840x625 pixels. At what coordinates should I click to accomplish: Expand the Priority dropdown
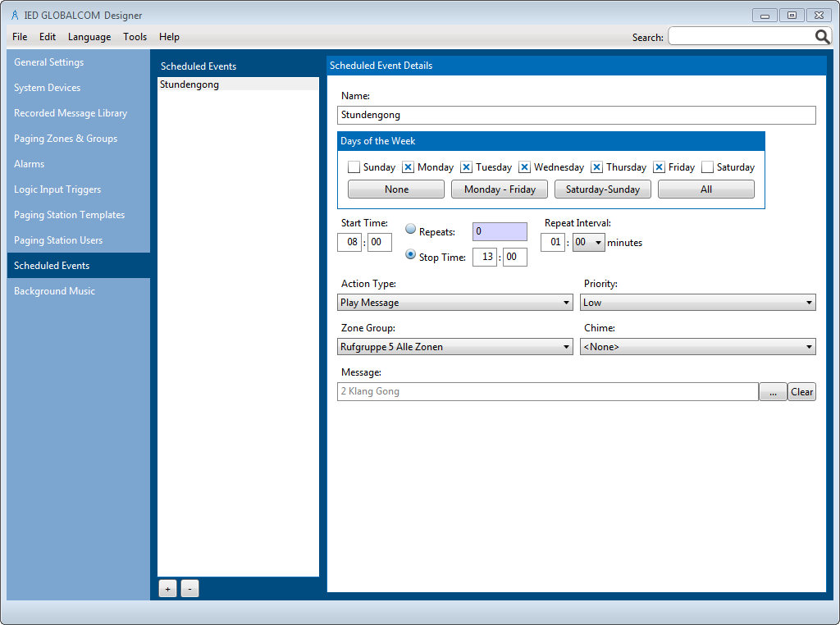[697, 303]
